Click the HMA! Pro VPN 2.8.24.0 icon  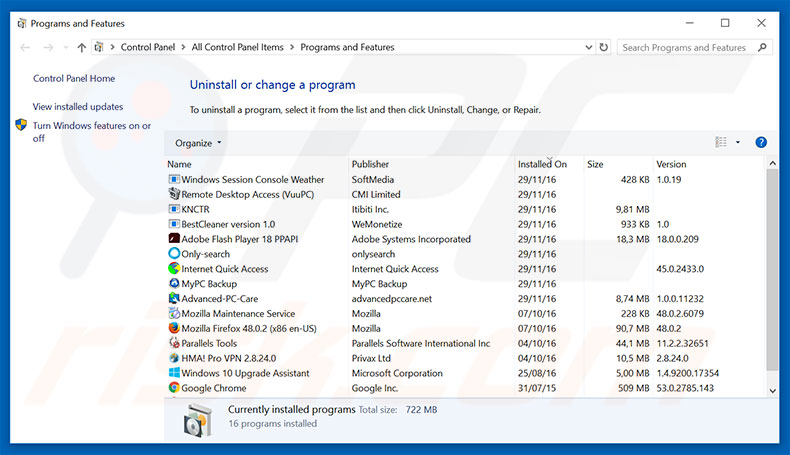coord(174,358)
